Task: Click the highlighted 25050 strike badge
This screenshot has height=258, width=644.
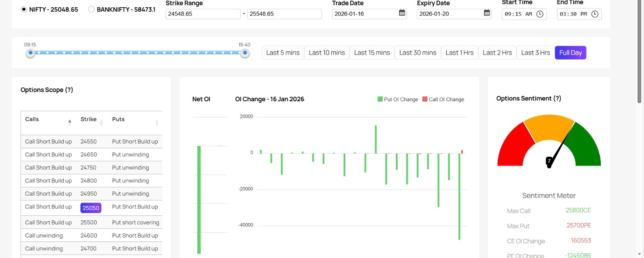Action: click(91, 208)
